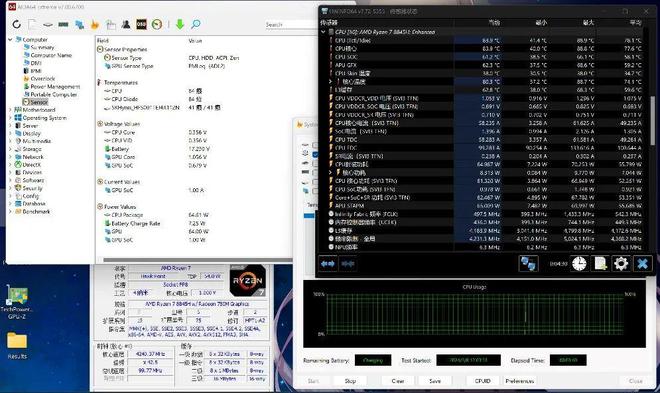
Task: Click the AIDA64 Refresh toolbar icon
Action: coord(16,24)
